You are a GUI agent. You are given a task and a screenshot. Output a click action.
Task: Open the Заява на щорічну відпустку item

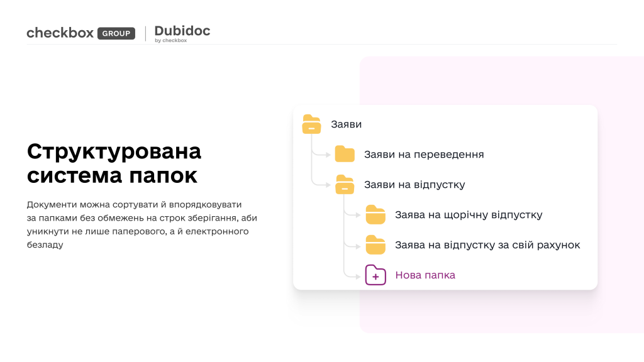(x=469, y=215)
